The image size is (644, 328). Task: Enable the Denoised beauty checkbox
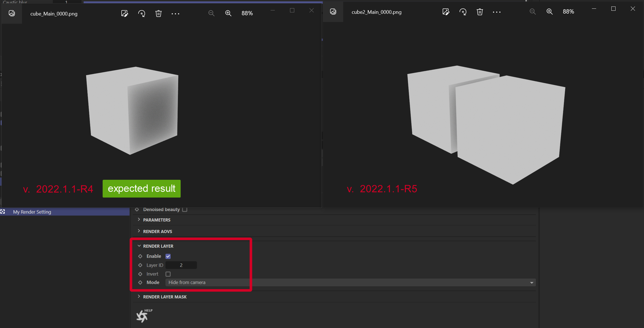185,209
